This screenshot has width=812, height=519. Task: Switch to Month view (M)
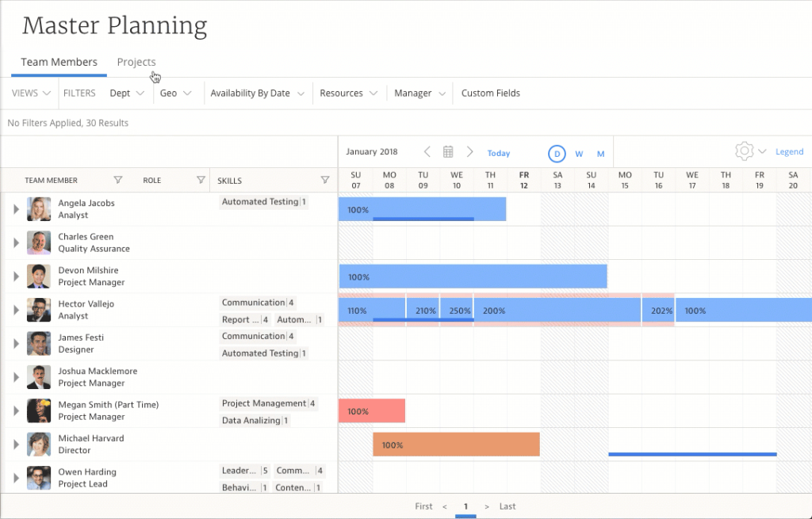(x=600, y=154)
